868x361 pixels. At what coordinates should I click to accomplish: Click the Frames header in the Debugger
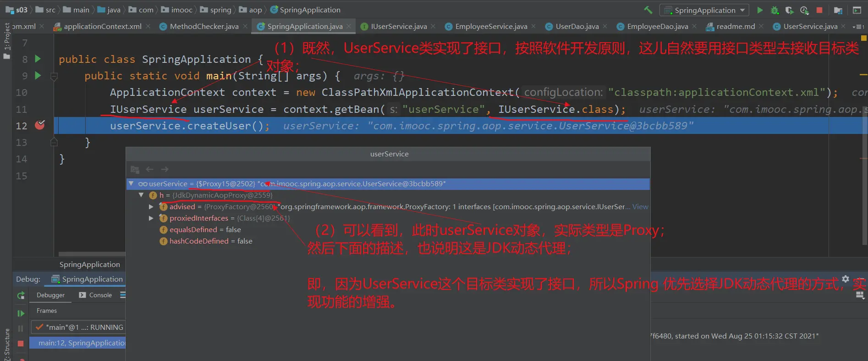(47, 311)
